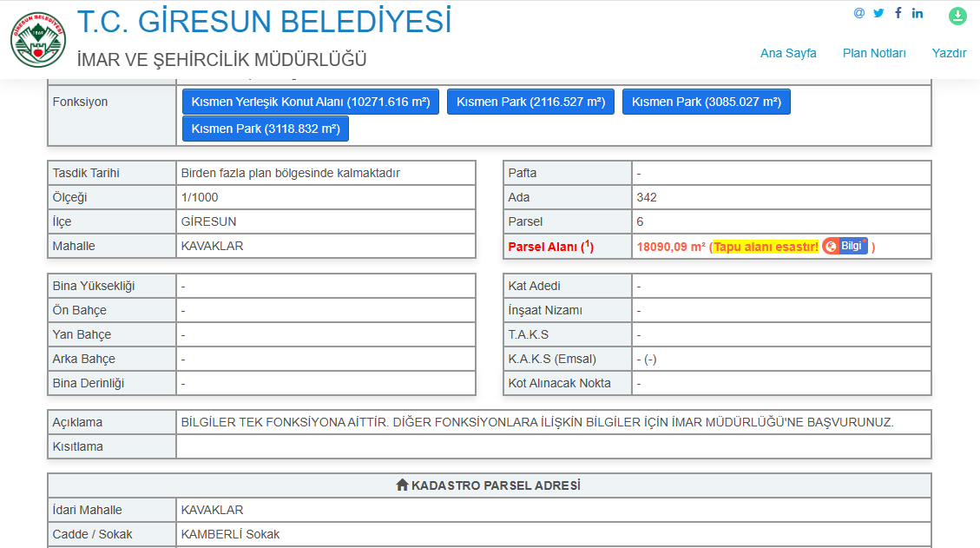This screenshot has height=548, width=980.
Task: Visit the Facebook page icon
Action: pos(898,13)
